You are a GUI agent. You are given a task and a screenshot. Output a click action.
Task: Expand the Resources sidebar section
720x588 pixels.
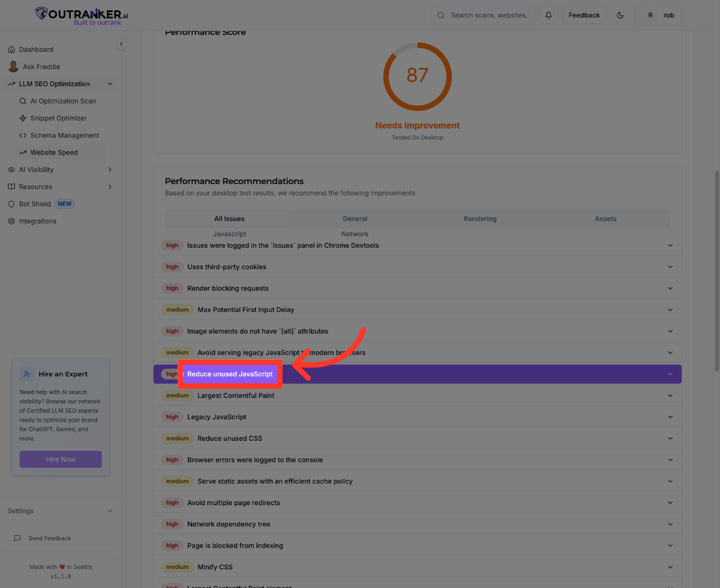[110, 187]
